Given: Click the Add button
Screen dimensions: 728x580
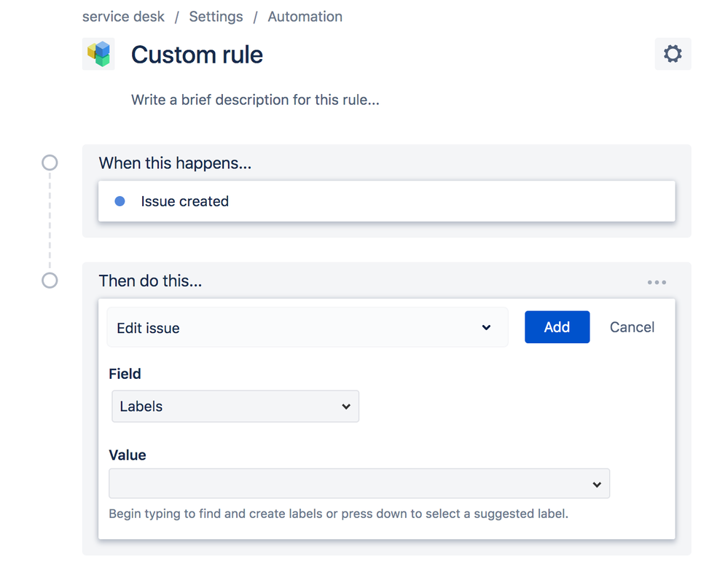Looking at the screenshot, I should click(557, 327).
